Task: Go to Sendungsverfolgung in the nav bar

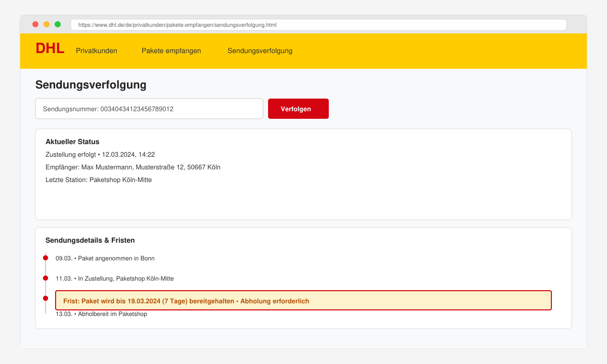Action: (x=260, y=51)
